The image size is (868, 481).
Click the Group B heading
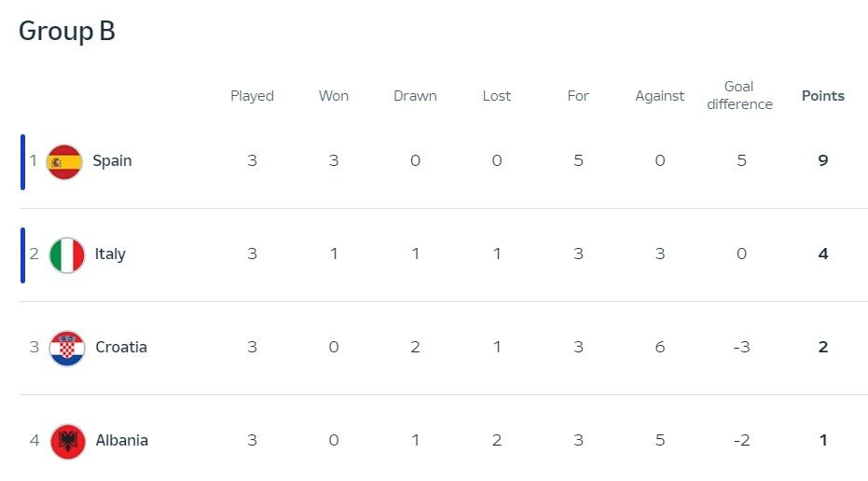point(67,31)
